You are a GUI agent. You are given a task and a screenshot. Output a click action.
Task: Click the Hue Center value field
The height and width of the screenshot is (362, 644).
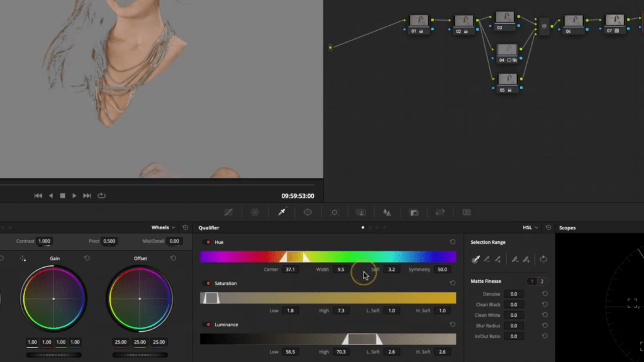coord(290,270)
